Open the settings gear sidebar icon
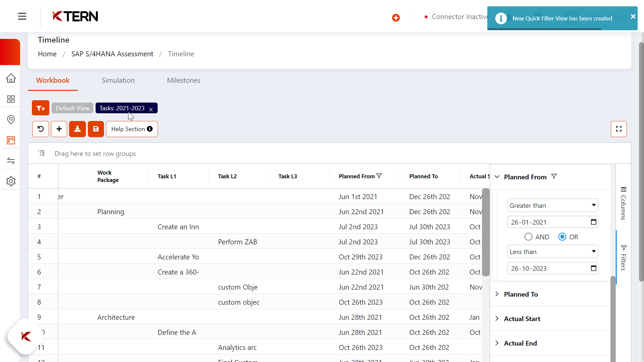This screenshot has height=362, width=644. tap(11, 181)
